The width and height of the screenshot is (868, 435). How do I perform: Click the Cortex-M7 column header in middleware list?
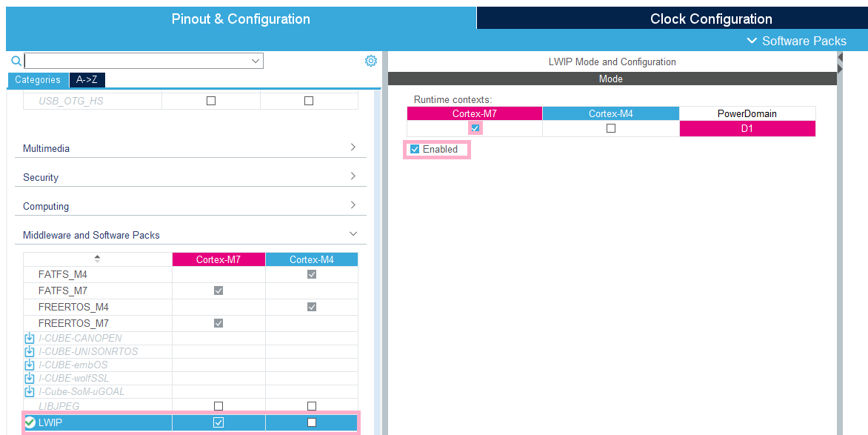tap(218, 259)
